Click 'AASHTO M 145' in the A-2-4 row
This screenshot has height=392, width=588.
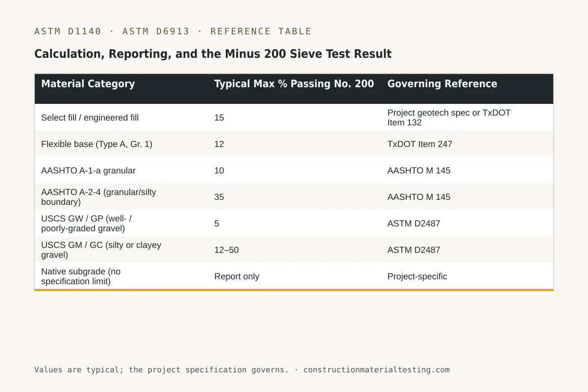[418, 197]
